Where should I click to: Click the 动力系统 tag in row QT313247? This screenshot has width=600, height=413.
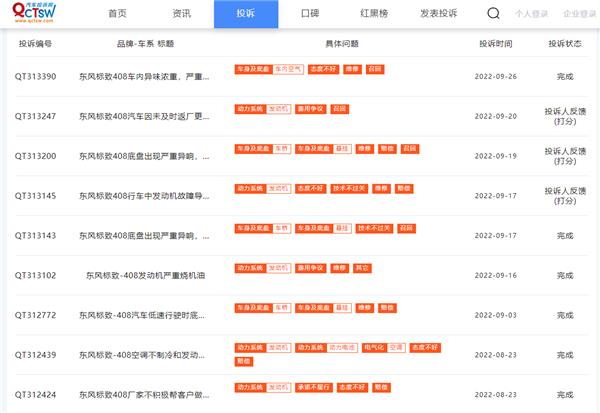[250, 109]
